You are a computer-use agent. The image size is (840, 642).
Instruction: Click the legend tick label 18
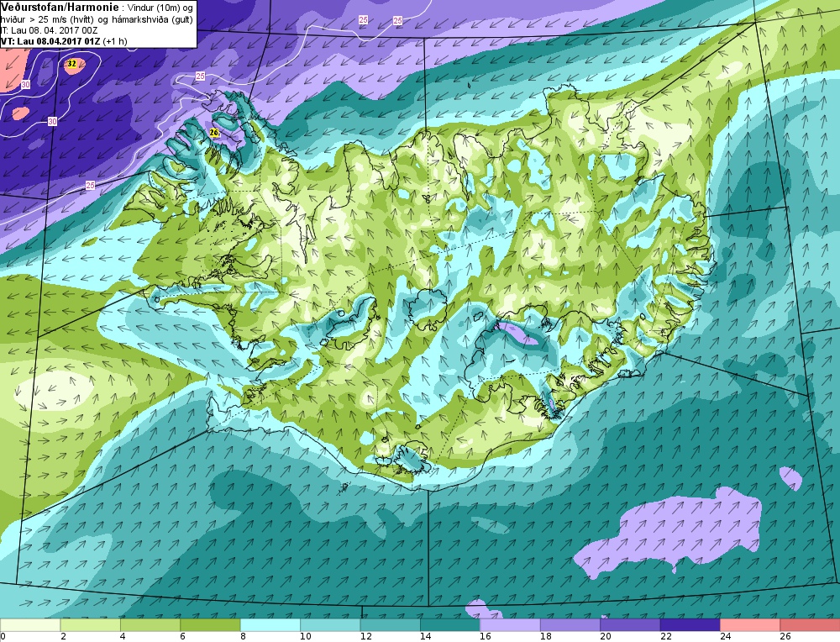[545, 636]
